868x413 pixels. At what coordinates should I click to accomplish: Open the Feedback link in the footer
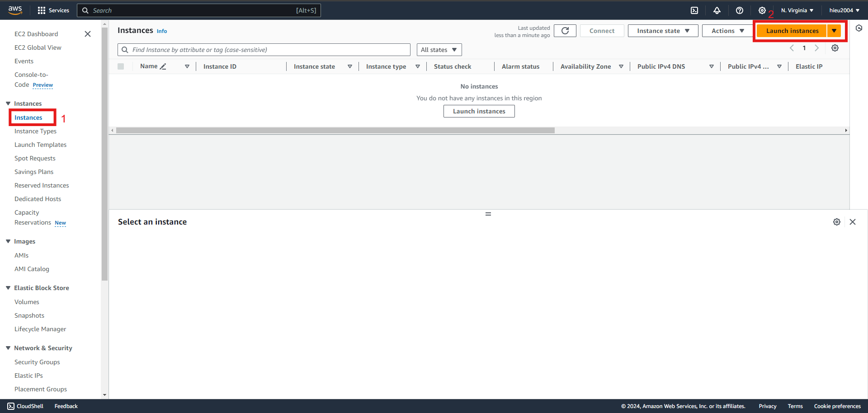pyautogui.click(x=66, y=406)
